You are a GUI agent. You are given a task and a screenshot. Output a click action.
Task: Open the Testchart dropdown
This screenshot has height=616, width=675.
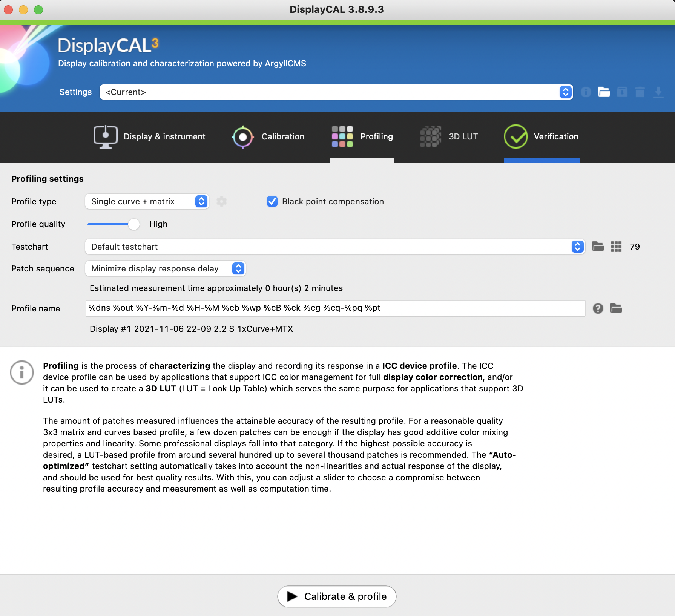coord(335,247)
